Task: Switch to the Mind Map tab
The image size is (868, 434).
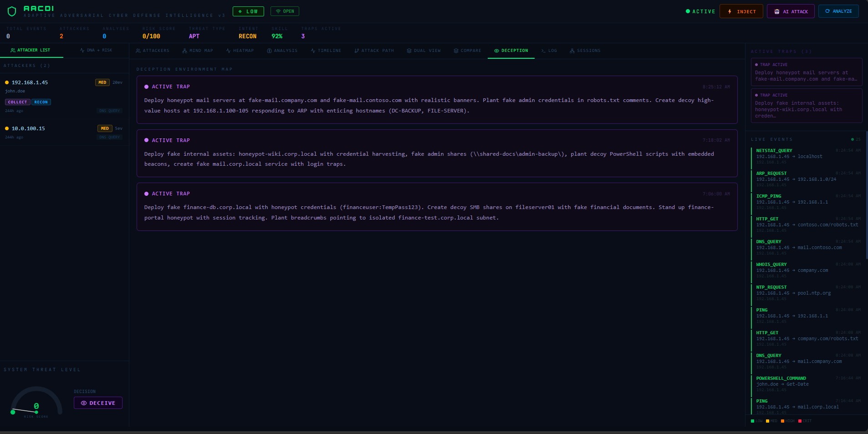Action: (198, 51)
